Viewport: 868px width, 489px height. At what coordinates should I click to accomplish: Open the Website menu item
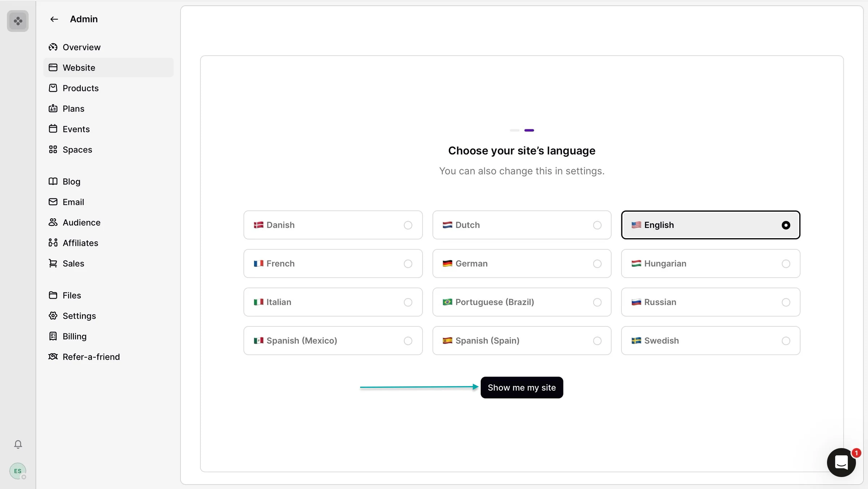pos(109,68)
